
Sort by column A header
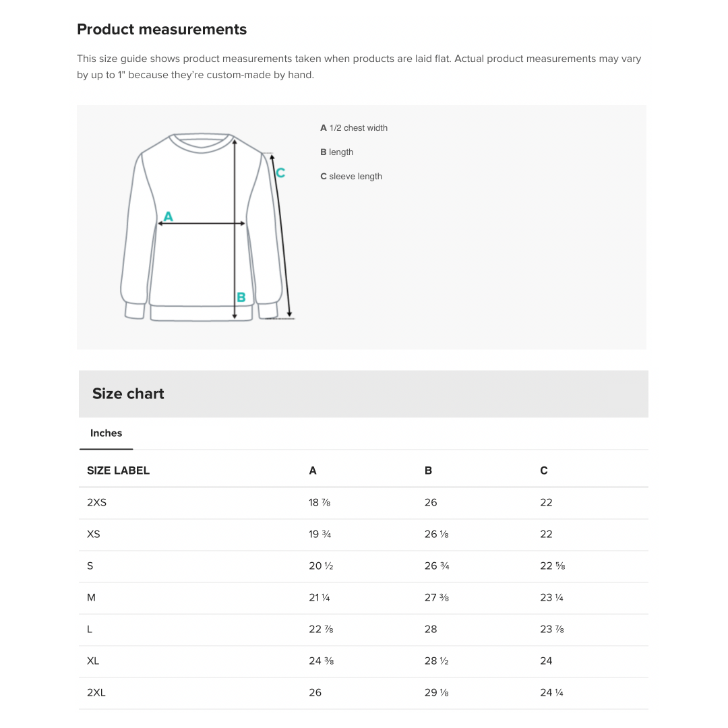point(312,470)
